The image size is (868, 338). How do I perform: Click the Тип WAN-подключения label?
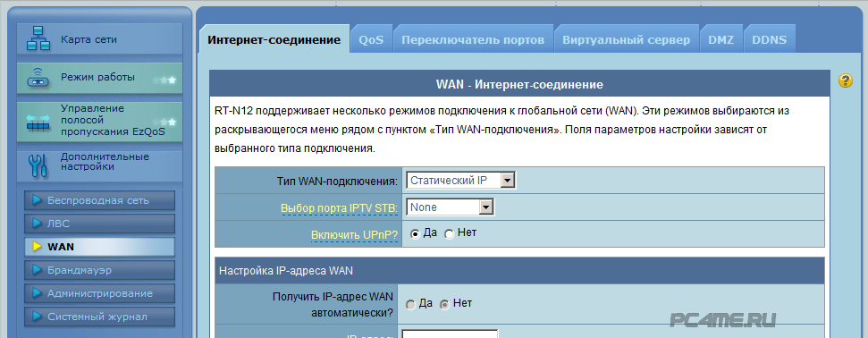337,182
